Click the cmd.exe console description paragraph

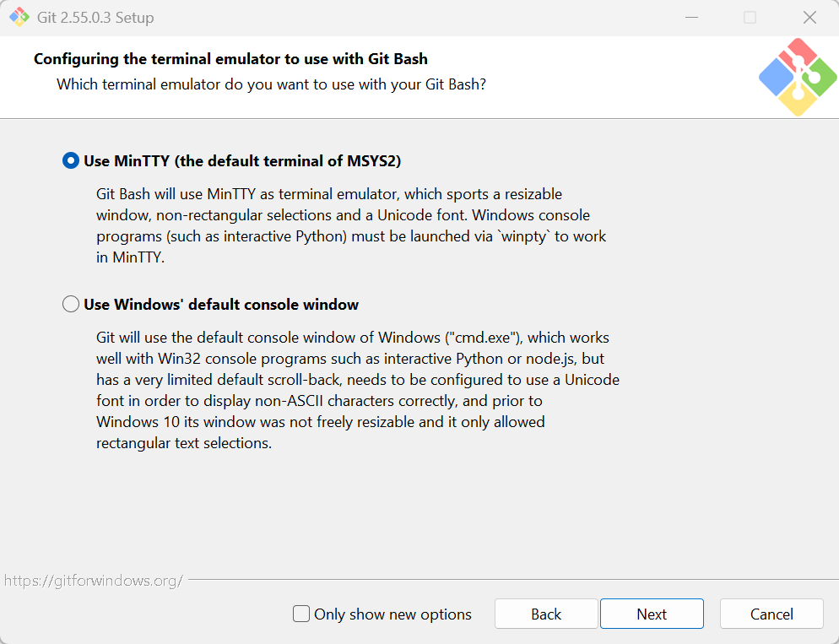tap(358, 390)
